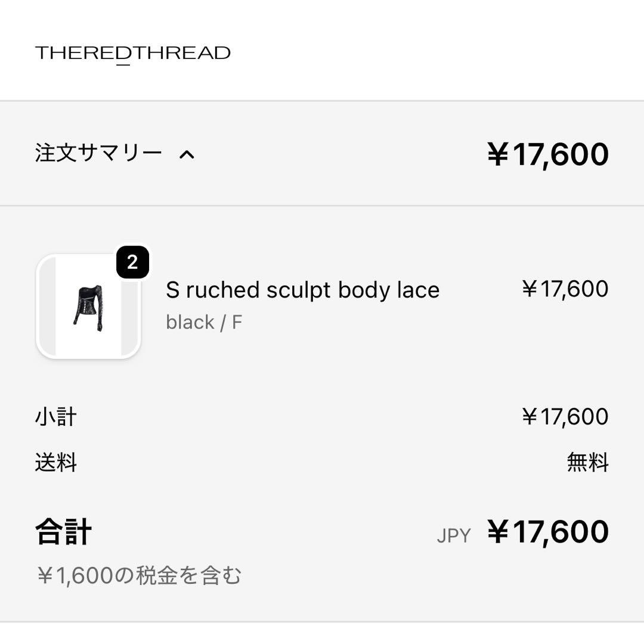Click the disclosure arrow beside the order total
The width and height of the screenshot is (644, 644).
coord(188,154)
